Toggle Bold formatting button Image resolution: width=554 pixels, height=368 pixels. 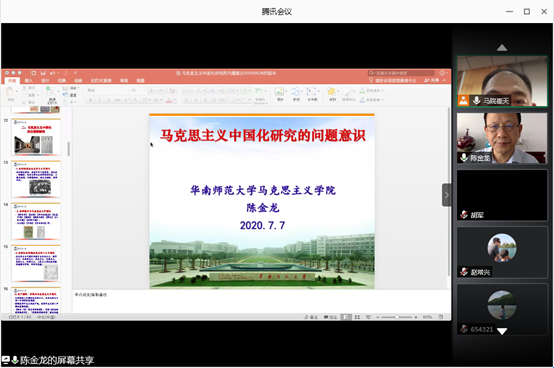pyautogui.click(x=90, y=100)
